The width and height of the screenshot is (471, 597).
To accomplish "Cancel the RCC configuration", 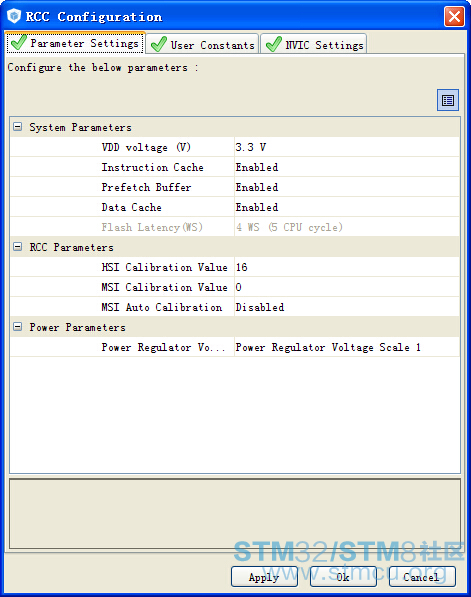I will click(x=422, y=577).
